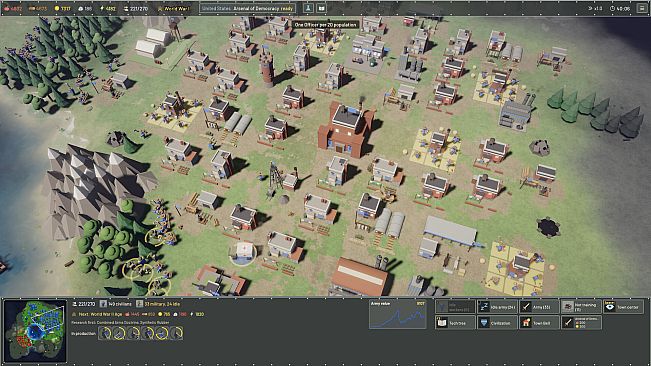The image size is (651, 366).
Task: Select the Not training buildings button
Action: pos(581,307)
